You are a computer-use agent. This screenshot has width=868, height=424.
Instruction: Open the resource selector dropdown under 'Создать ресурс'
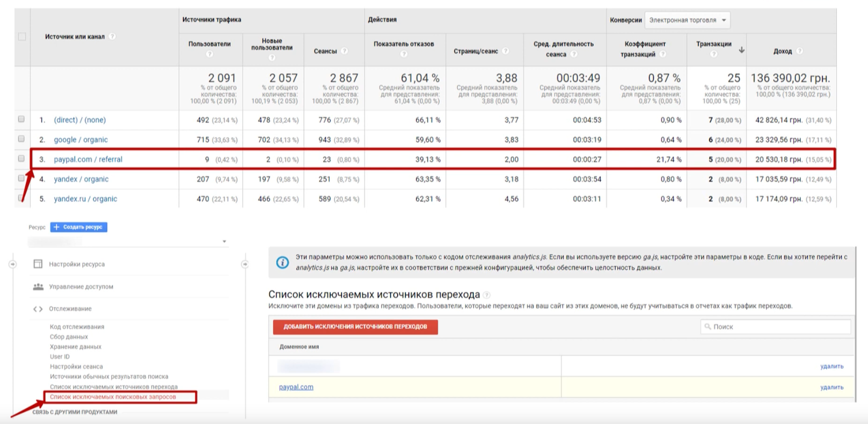[x=129, y=242]
